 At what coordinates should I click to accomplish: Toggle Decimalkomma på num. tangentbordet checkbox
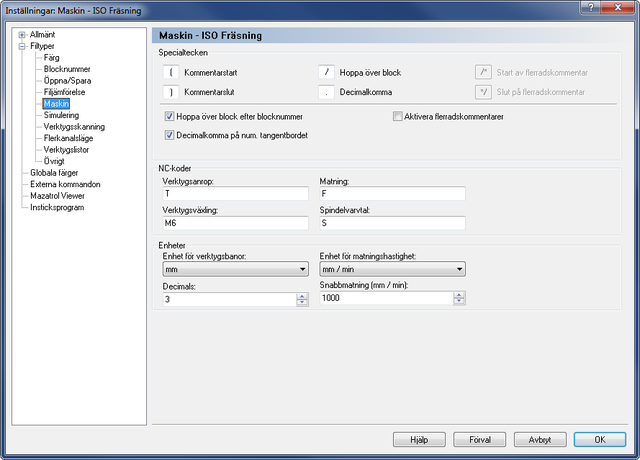coord(169,135)
